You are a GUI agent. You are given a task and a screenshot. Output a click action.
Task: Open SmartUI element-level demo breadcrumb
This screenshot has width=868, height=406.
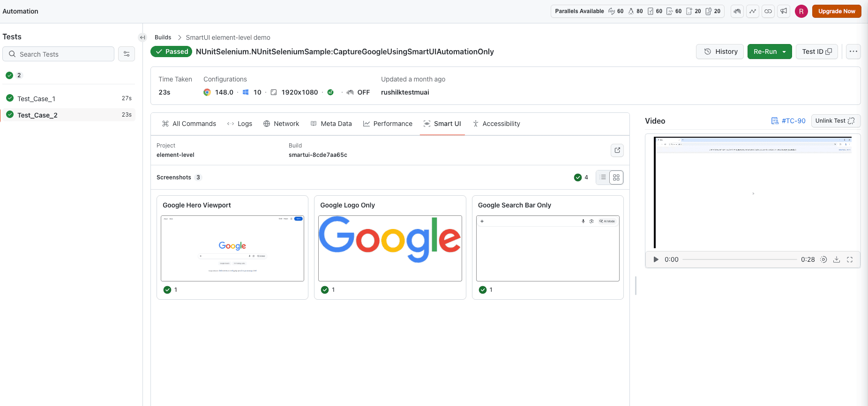click(x=228, y=37)
